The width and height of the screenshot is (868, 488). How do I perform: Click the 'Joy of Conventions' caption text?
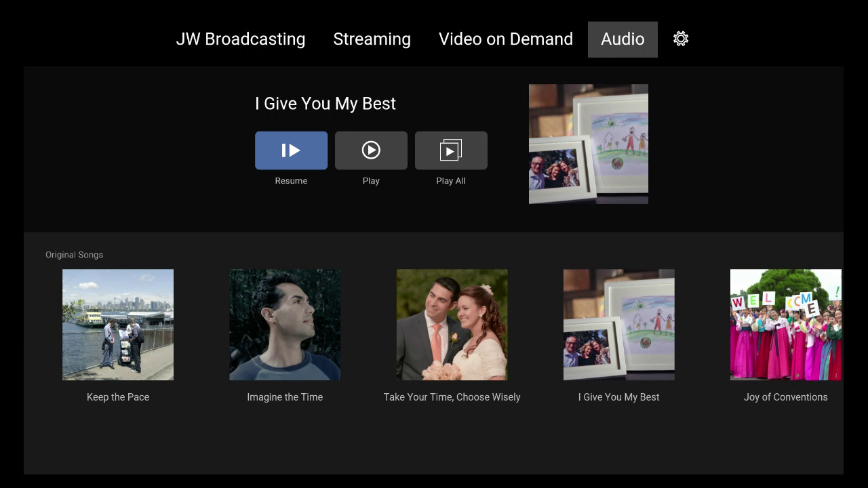tap(785, 397)
